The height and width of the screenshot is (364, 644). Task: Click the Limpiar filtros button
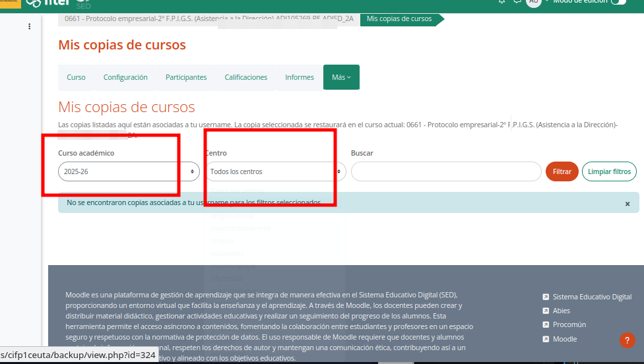pos(609,171)
